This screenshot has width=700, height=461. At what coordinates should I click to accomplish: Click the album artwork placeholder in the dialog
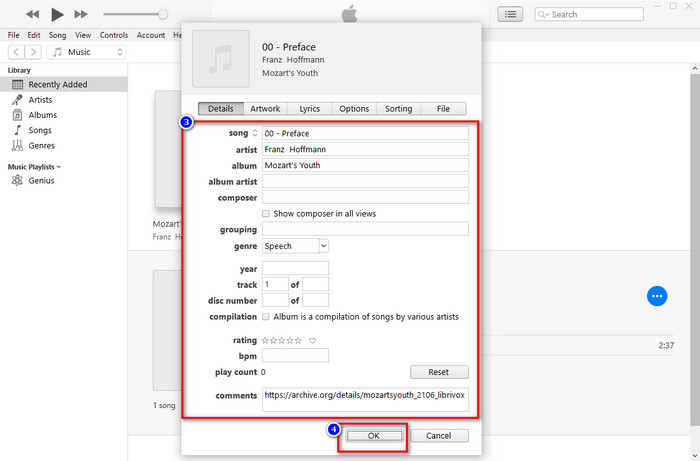tap(221, 58)
